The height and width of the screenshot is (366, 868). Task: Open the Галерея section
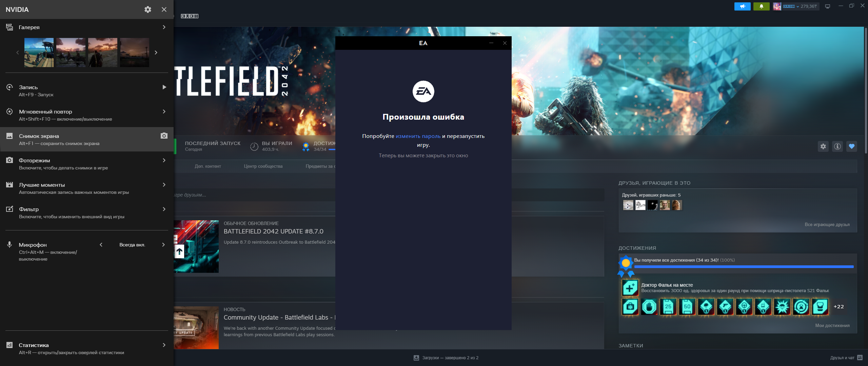pyautogui.click(x=87, y=27)
